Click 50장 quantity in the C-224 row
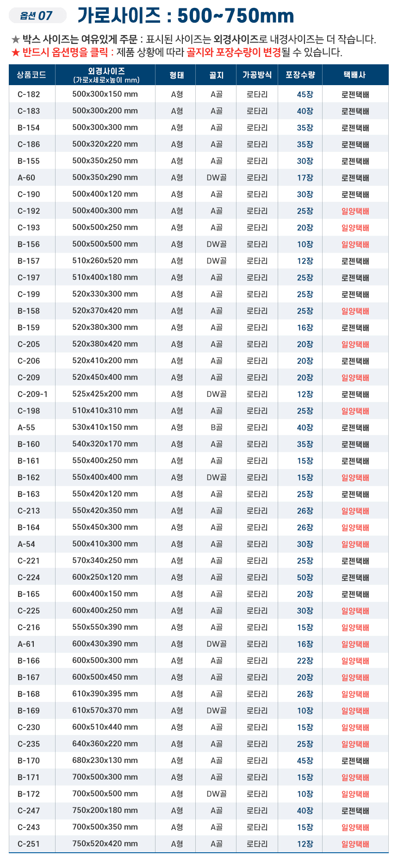The width and height of the screenshot is (398, 868). [305, 577]
